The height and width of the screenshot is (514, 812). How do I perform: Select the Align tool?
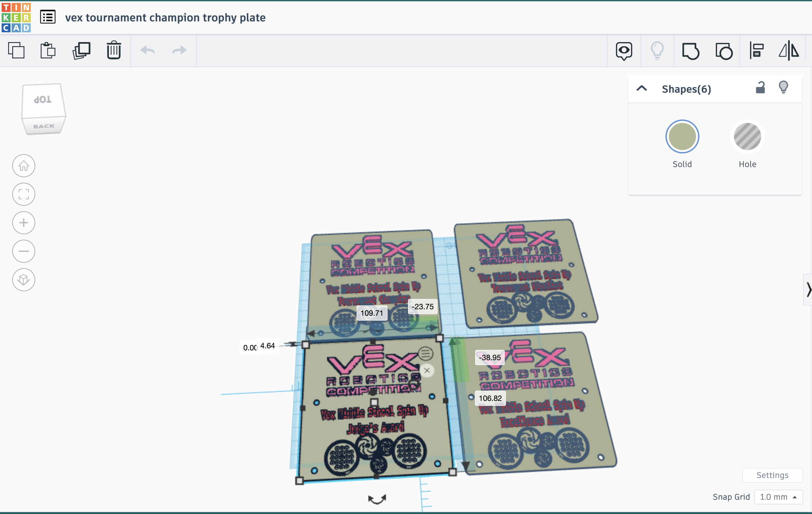pos(757,50)
